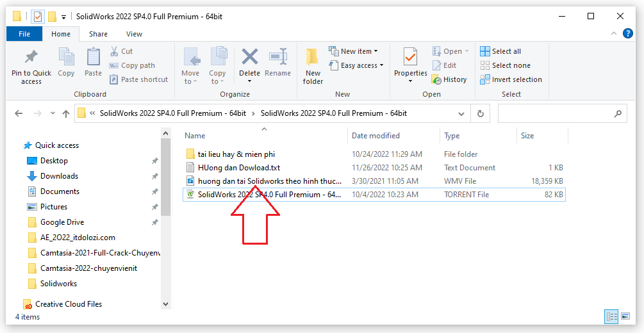The image size is (644, 333).
Task: Click the Pin to Quick access icon
Action: click(31, 58)
